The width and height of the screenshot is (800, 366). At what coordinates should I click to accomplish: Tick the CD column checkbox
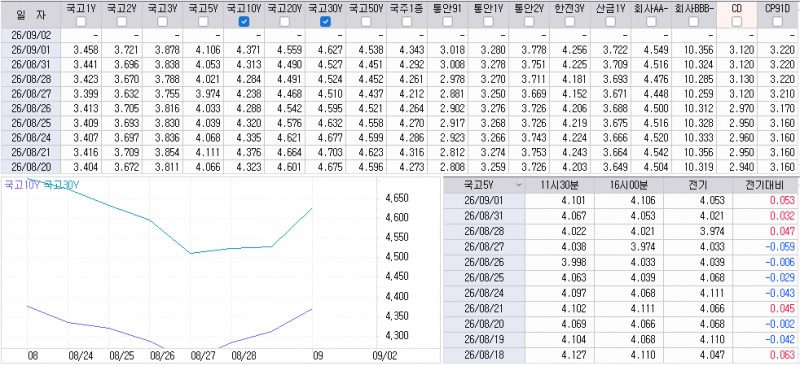point(737,21)
